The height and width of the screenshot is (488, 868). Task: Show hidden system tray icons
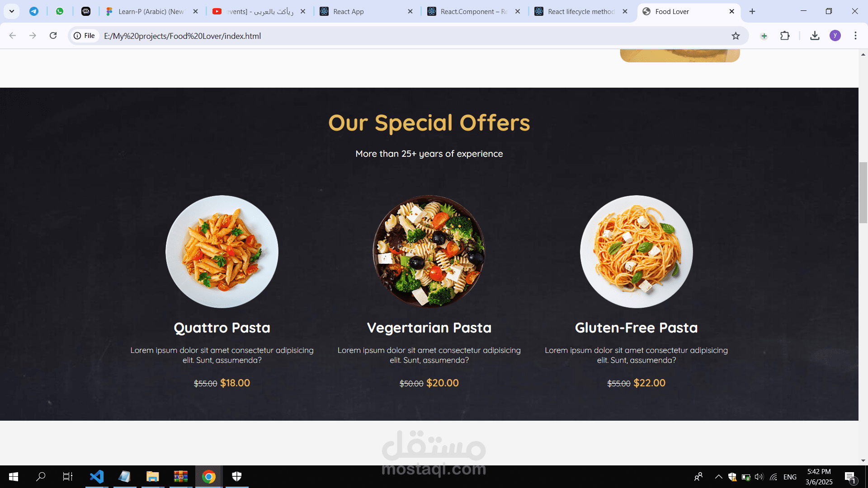pos(718,477)
